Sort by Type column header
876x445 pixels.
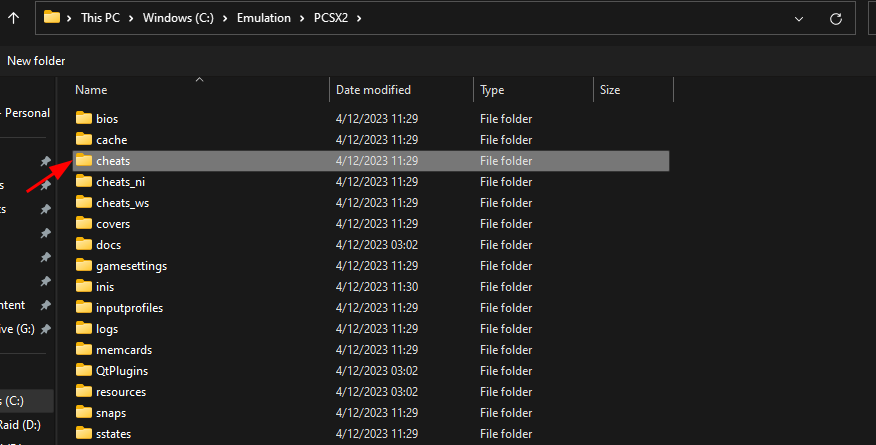pyautogui.click(x=492, y=90)
